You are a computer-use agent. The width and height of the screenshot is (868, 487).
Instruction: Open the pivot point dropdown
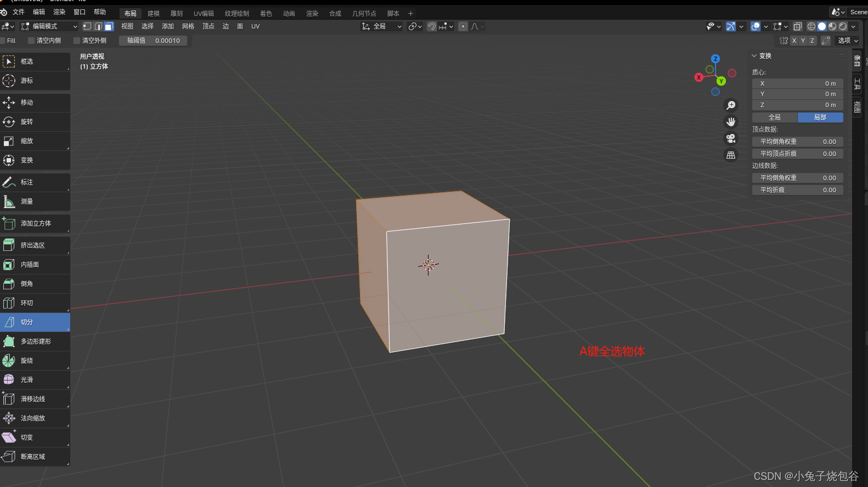tap(415, 26)
